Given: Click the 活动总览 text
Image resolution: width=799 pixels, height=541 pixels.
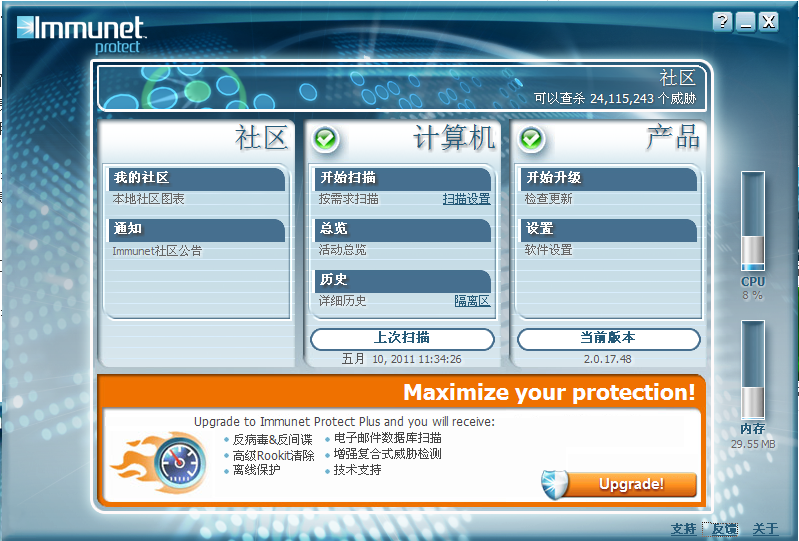Looking at the screenshot, I should [x=342, y=250].
